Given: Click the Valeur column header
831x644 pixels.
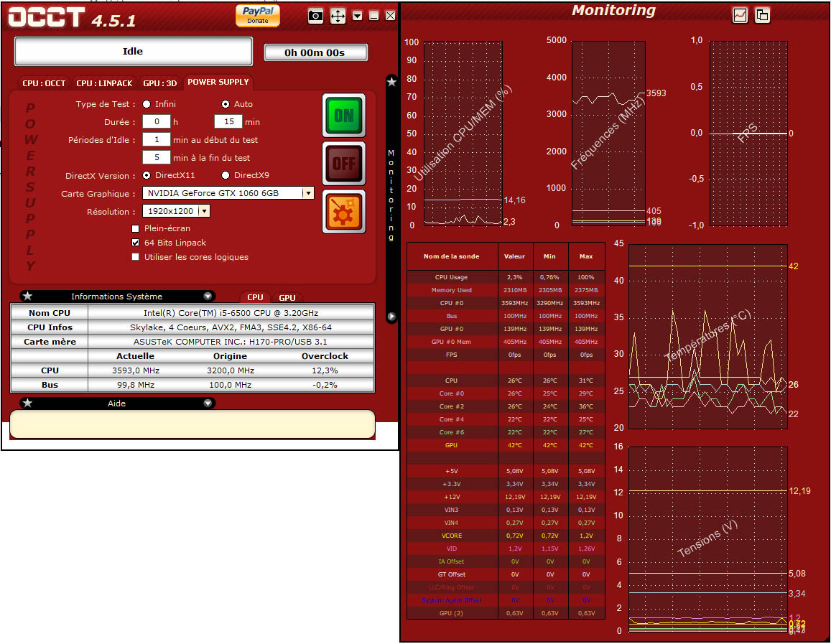Looking at the screenshot, I should click(514, 256).
